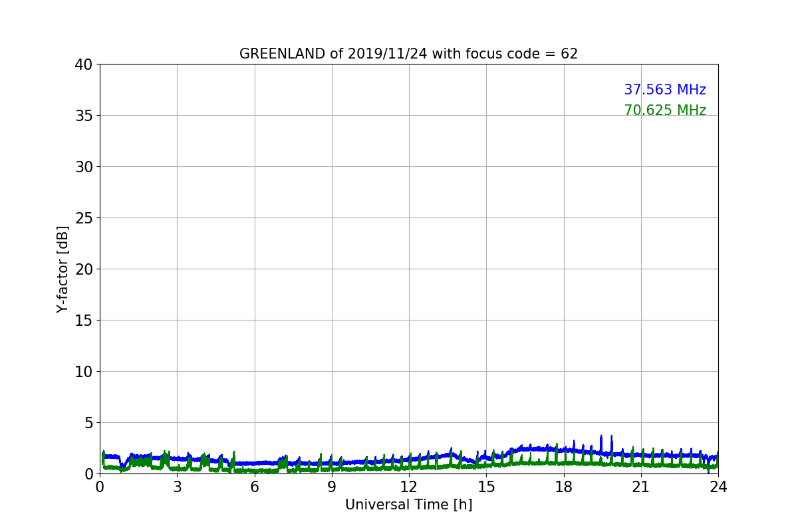Click x-axis tick label 21
Image resolution: width=798 pixels, height=532 pixels.
click(x=641, y=487)
